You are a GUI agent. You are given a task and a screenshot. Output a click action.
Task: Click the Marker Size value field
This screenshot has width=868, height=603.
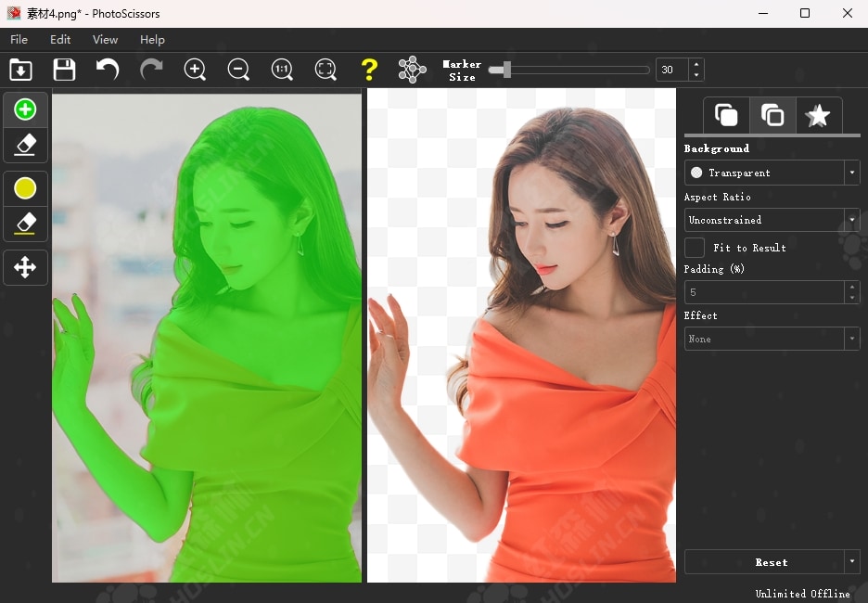coord(671,70)
